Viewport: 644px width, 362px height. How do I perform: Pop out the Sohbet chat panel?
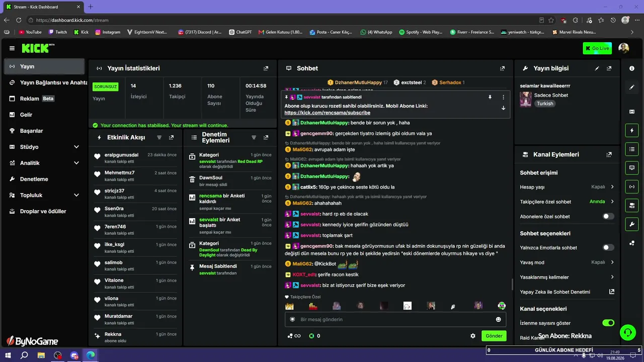click(502, 68)
